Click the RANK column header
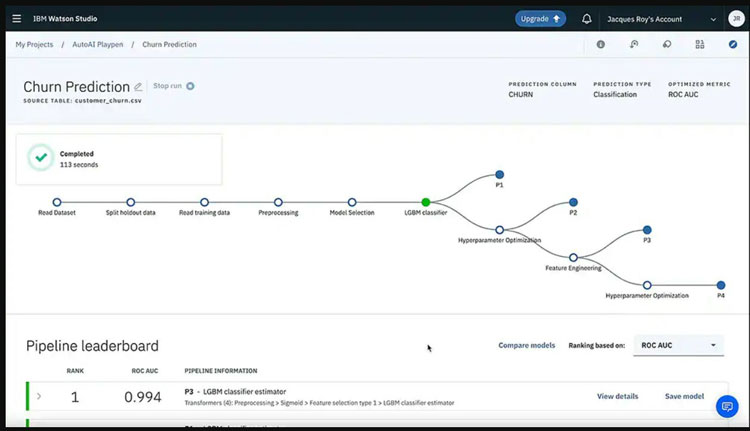This screenshot has height=431, width=750. point(75,371)
